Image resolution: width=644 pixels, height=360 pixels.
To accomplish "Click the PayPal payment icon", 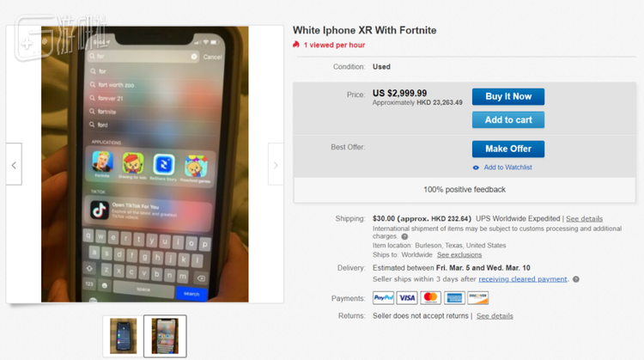I will (383, 297).
